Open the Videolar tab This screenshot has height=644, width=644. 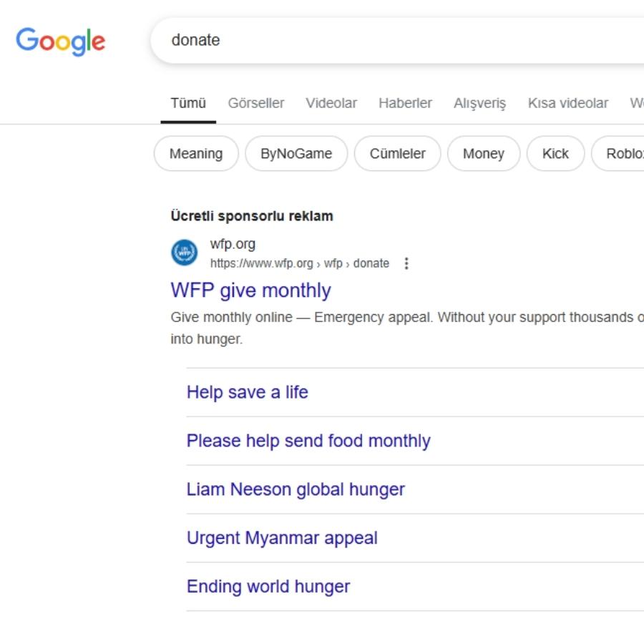331,103
